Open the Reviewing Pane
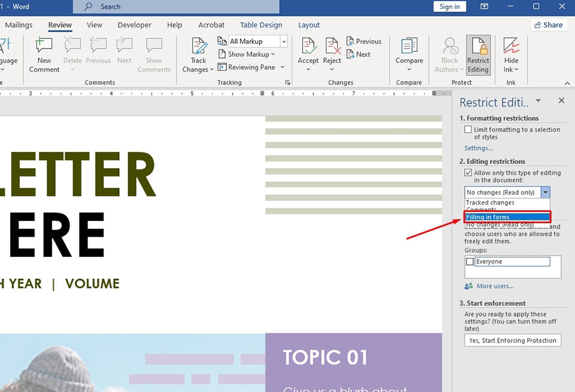 (247, 67)
